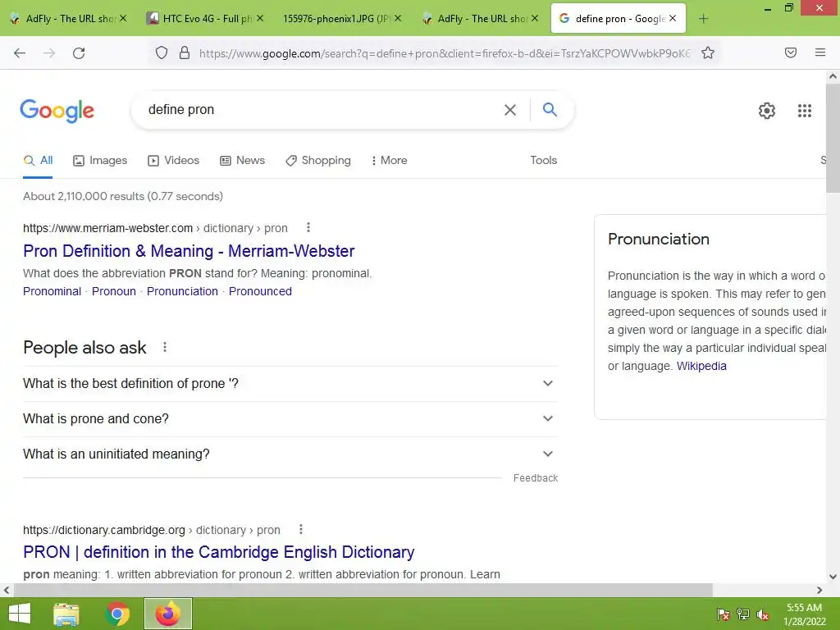The image size is (840, 630).
Task: Click vertical scrollbar down arrow
Action: 833,577
